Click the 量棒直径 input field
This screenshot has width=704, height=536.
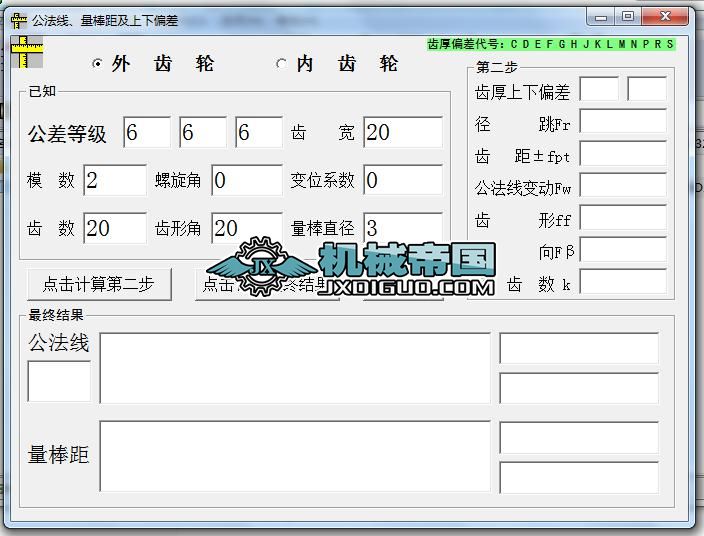click(403, 228)
